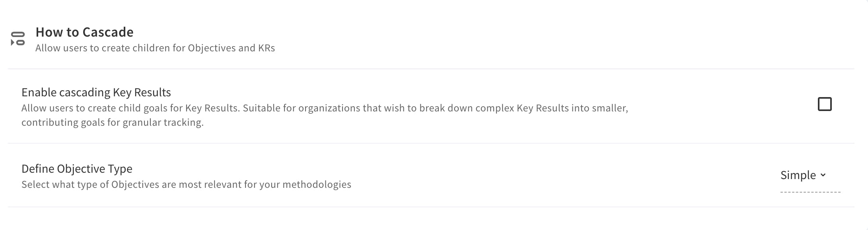Screen dimensions: 868x230
Task: Click the top pill shape in the cascade icon
Action: [18, 34]
